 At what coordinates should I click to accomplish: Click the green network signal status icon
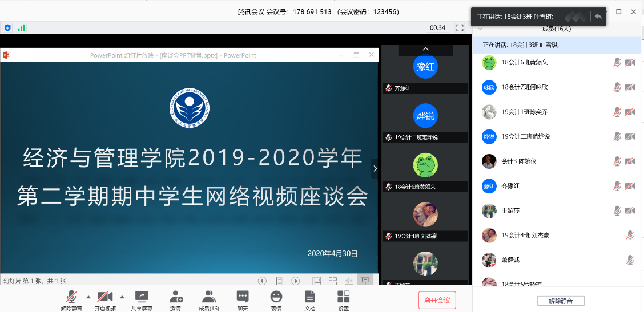coord(22,27)
